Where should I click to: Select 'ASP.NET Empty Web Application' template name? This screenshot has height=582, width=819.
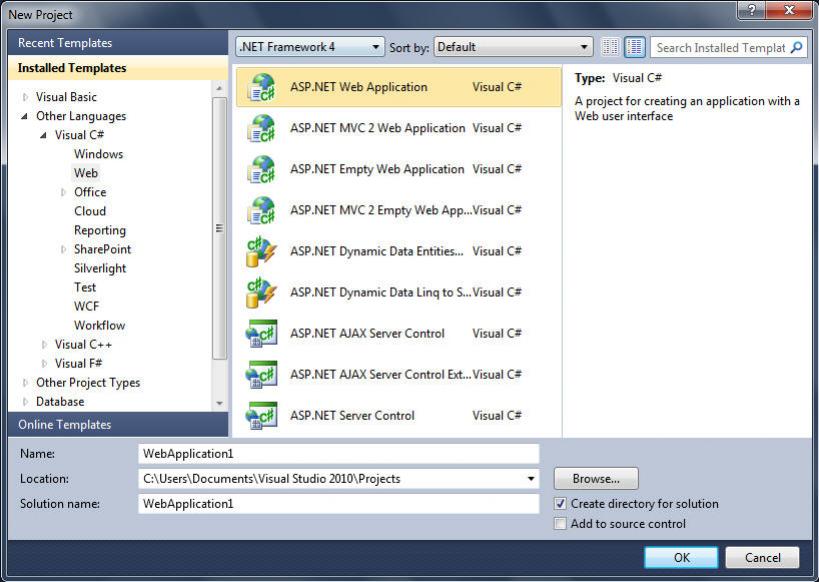377,169
